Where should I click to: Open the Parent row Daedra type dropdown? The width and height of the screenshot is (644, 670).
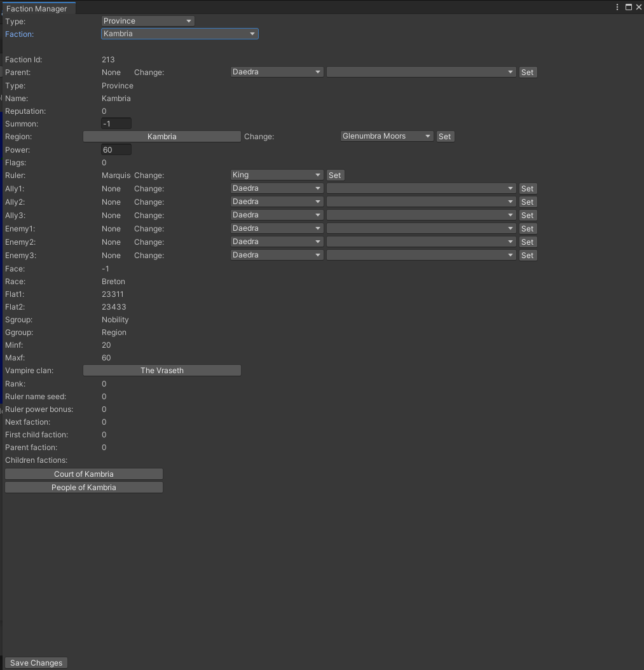pos(277,72)
